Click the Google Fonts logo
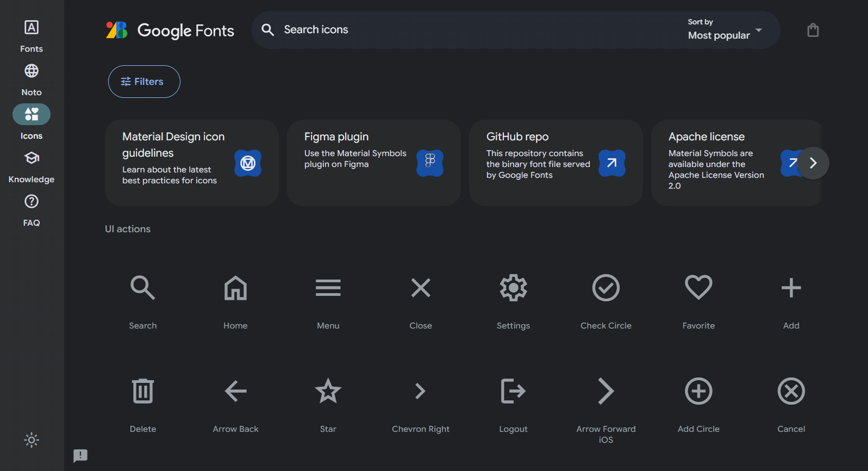 pos(170,30)
